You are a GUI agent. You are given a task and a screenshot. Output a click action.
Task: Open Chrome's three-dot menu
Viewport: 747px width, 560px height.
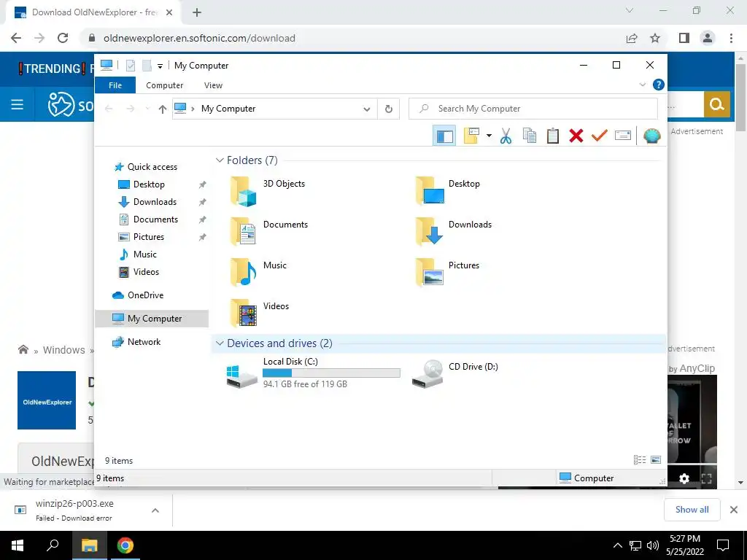pyautogui.click(x=731, y=38)
